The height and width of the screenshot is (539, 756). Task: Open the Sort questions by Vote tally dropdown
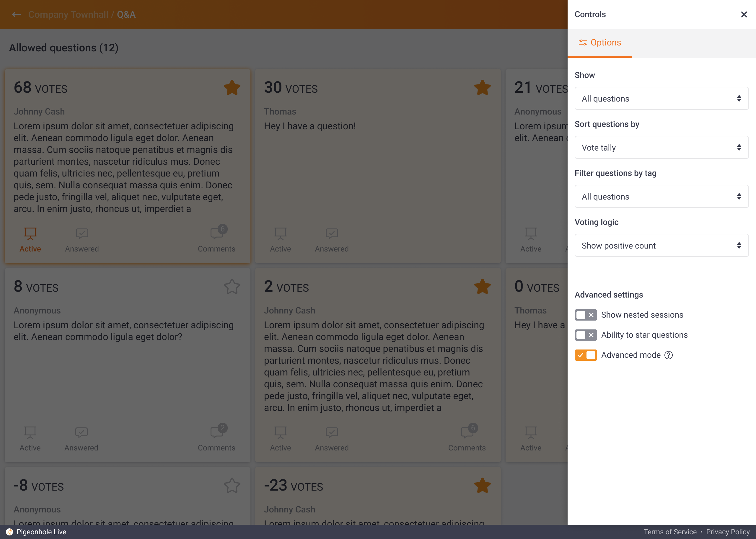coord(661,147)
